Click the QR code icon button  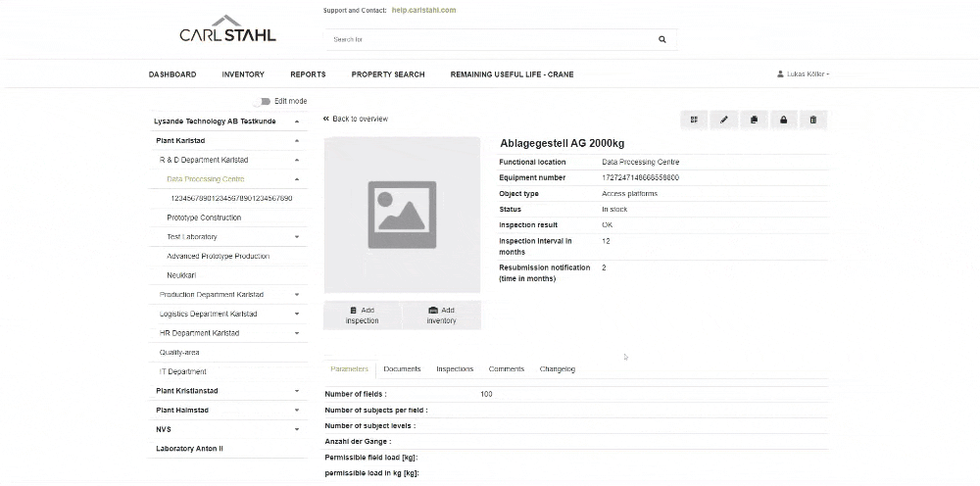click(x=694, y=120)
